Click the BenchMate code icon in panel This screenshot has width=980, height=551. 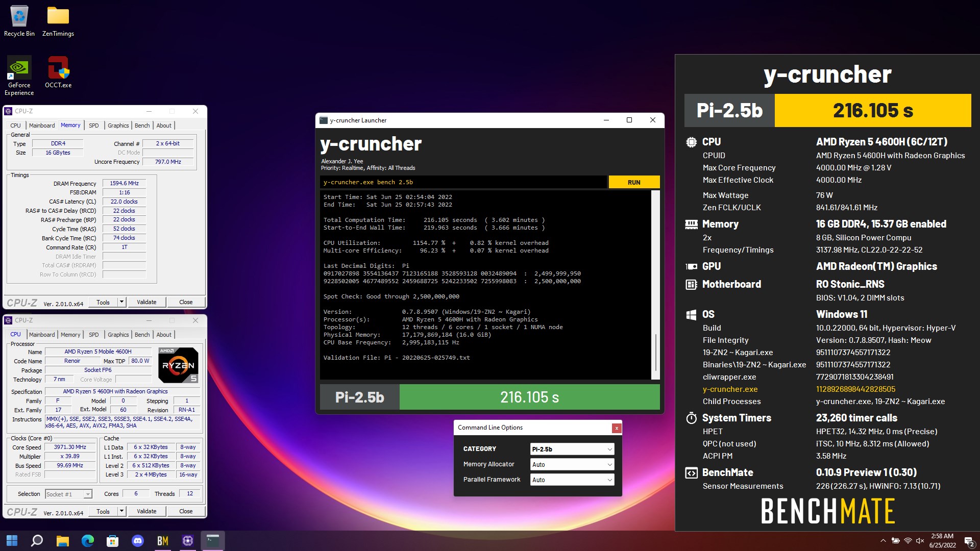tap(691, 473)
